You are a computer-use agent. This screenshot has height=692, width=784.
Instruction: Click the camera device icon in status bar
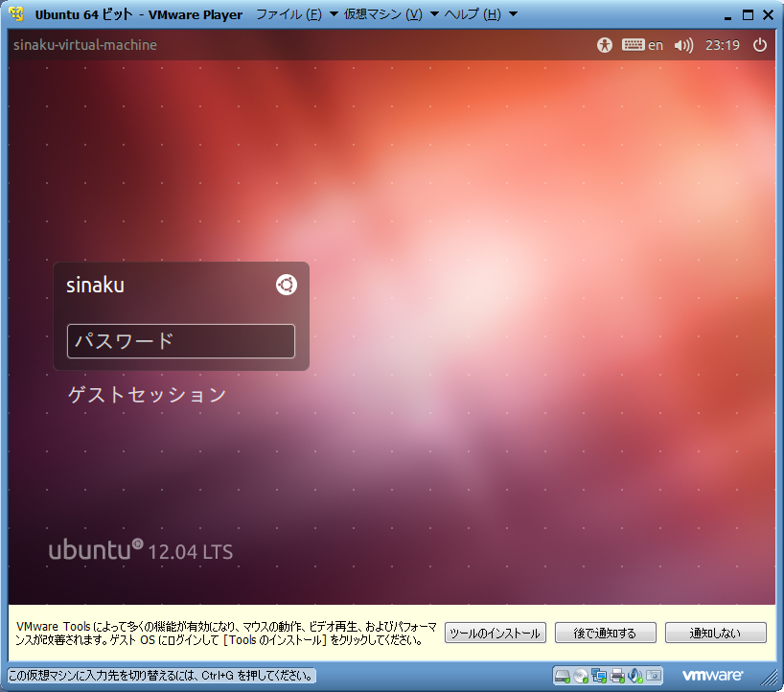click(653, 676)
